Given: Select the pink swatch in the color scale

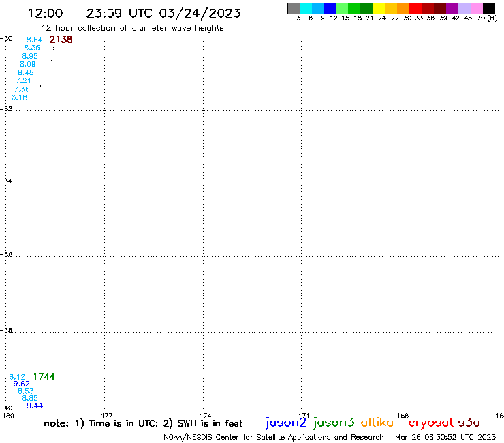Looking at the screenshot, I should click(x=477, y=8).
